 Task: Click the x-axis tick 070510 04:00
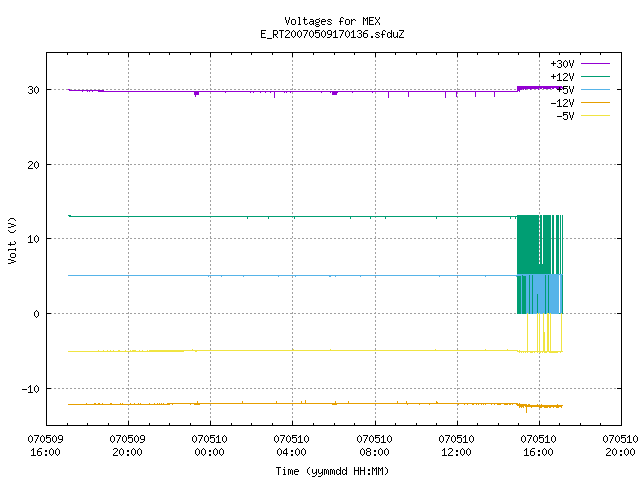[x=291, y=446]
